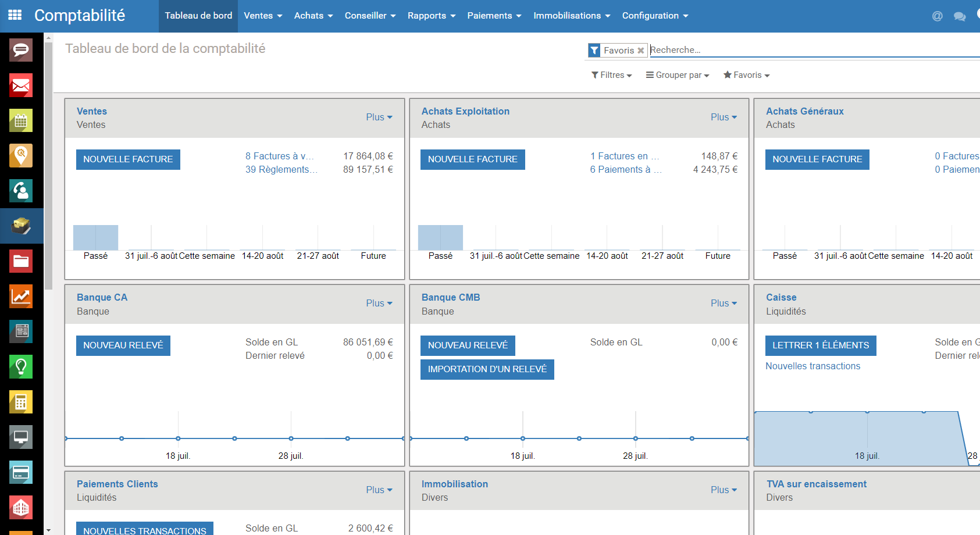Open the red email envelope app

pyautogui.click(x=21, y=85)
